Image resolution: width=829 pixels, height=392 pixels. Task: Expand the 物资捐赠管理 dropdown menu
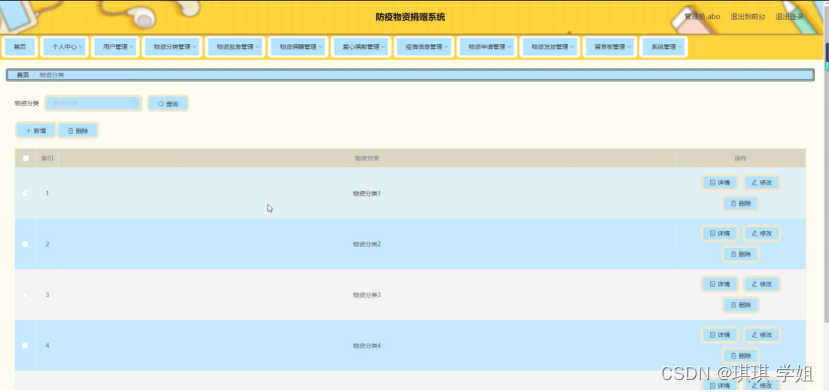pyautogui.click(x=298, y=47)
